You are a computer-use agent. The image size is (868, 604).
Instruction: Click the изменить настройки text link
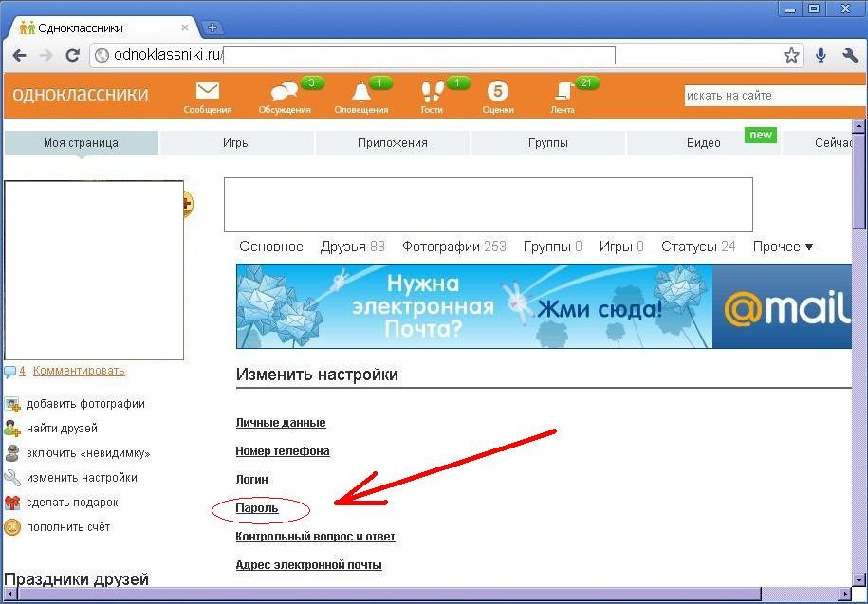[x=82, y=478]
